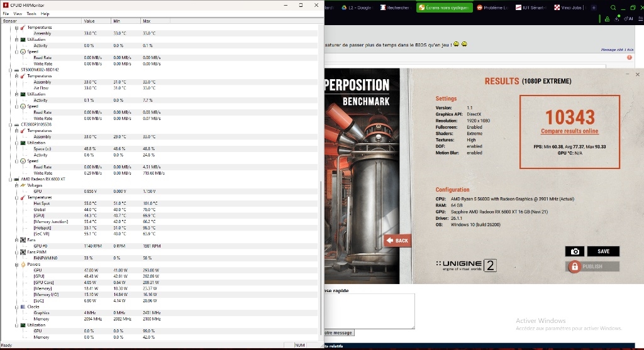The height and width of the screenshot is (350, 644).
Task: Open the browser hamburger menu icon
Action: click(640, 18)
